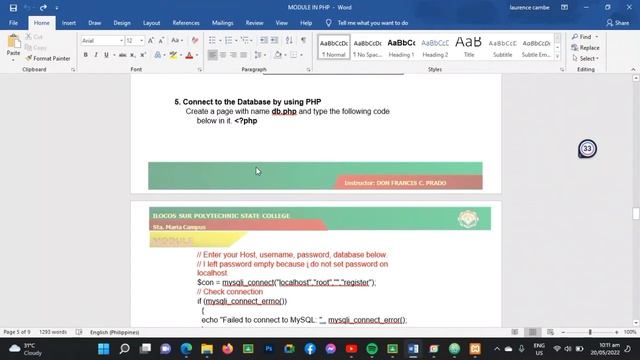Viewport: 640px width, 360px height.
Task: Toggle Subscript formatting
Action: click(x=133, y=55)
